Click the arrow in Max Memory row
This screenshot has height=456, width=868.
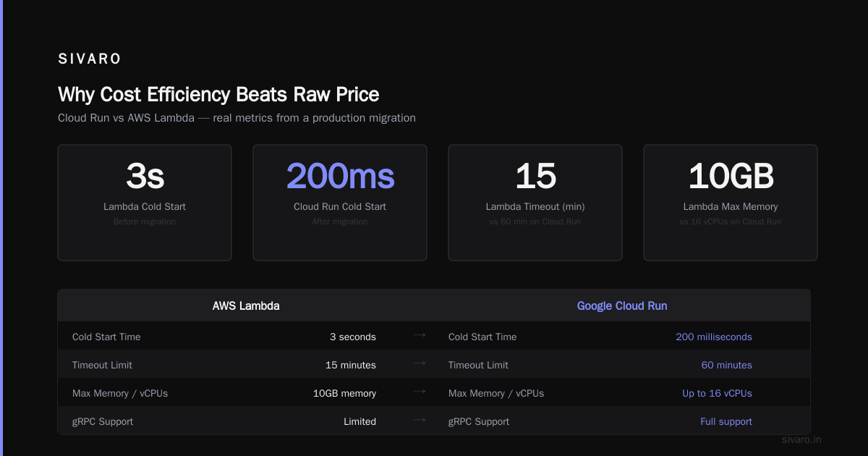coord(420,392)
